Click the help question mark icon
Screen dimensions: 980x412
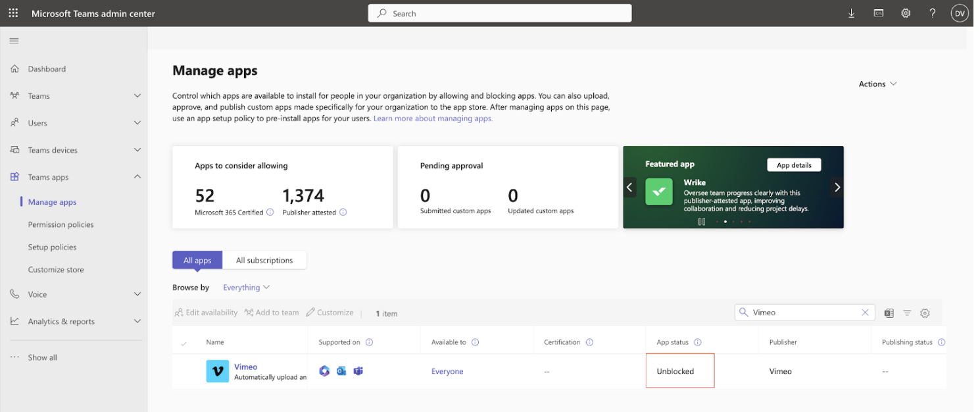[x=933, y=13]
